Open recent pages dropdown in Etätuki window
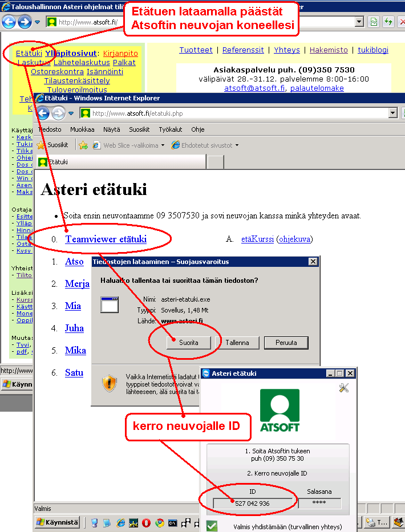The width and height of the screenshot is (405, 532). click(71, 113)
